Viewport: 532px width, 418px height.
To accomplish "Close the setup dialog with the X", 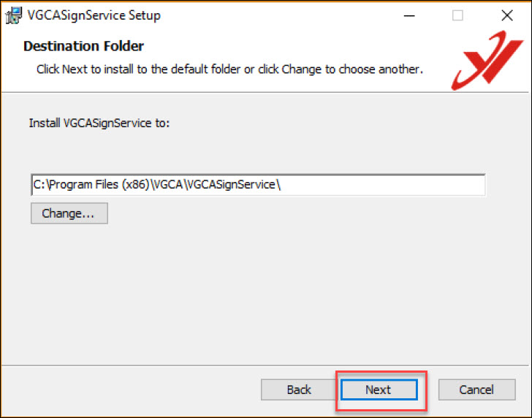I will click(x=507, y=15).
